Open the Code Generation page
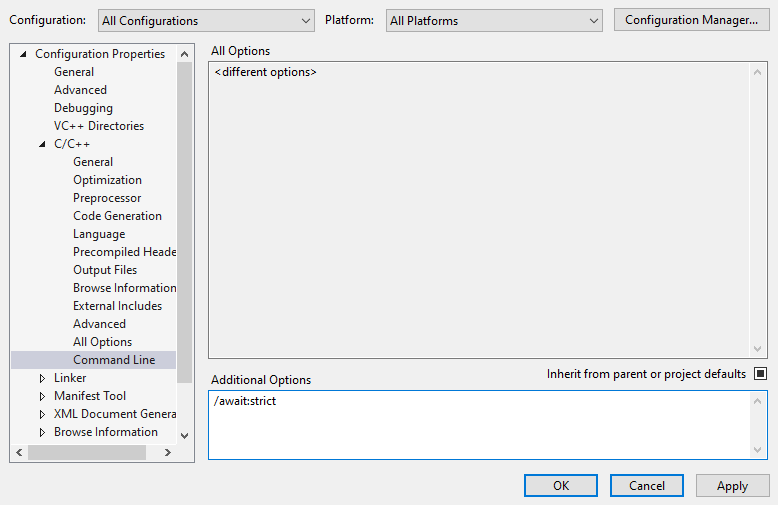The height and width of the screenshot is (505, 778). [x=117, y=216]
